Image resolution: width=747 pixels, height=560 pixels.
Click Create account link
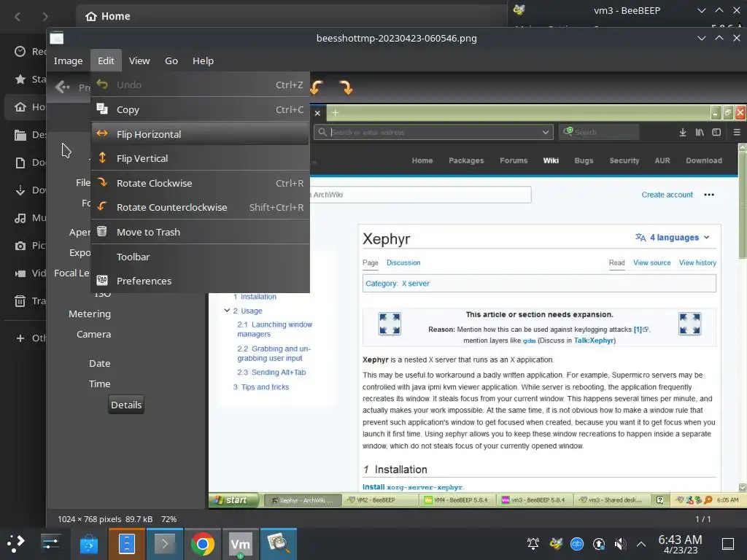[667, 194]
